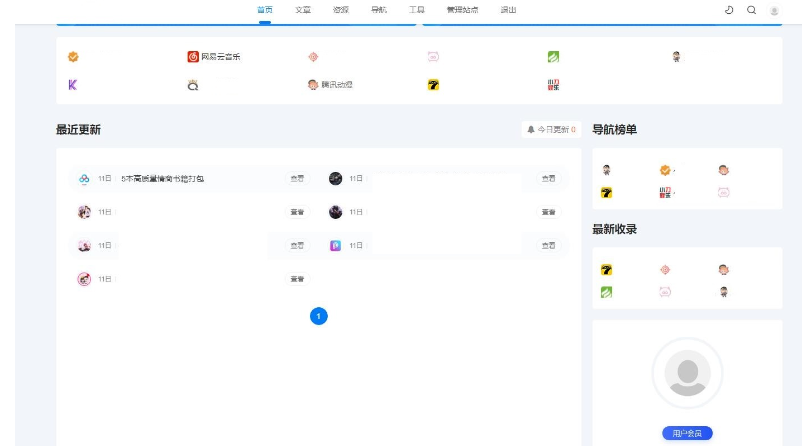
Task: Open the 网易云音乐 red icon link
Action: coord(214,57)
